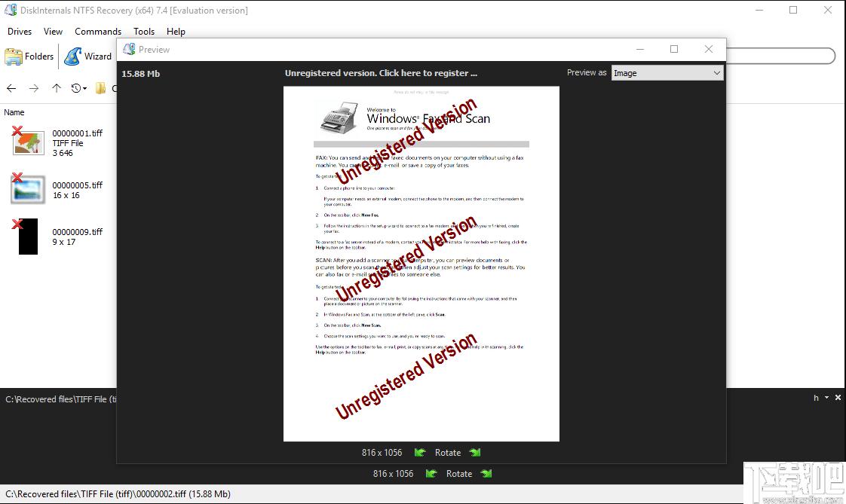846x504 pixels.
Task: Click the file name 00000009.tiff
Action: pyautogui.click(x=77, y=232)
